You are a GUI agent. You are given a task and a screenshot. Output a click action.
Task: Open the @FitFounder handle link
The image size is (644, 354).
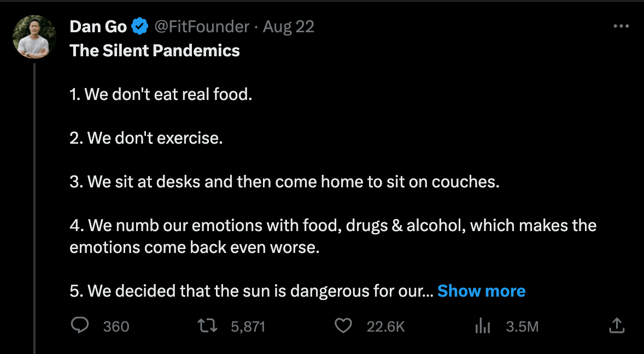(x=202, y=26)
